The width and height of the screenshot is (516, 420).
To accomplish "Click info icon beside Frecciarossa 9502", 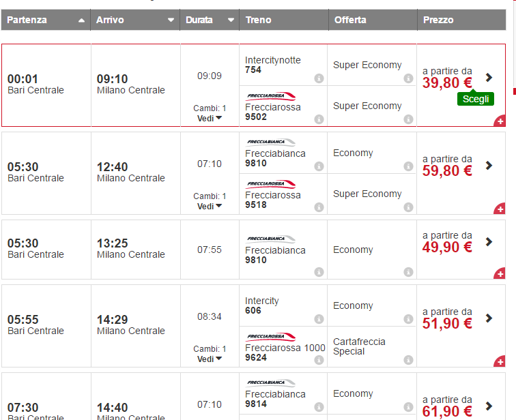I will click(x=319, y=119).
